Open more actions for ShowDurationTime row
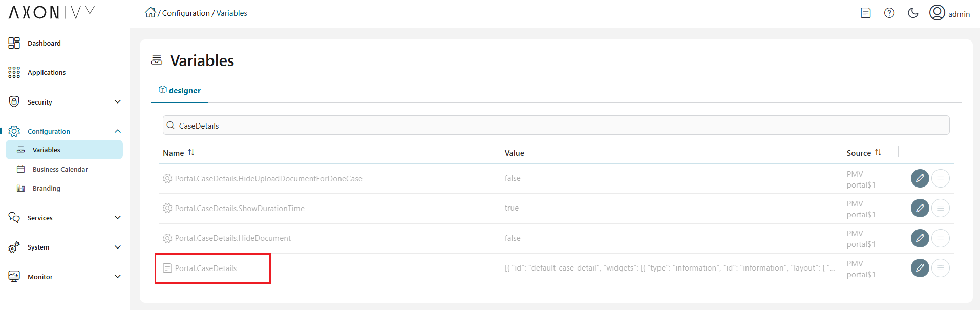 click(941, 208)
